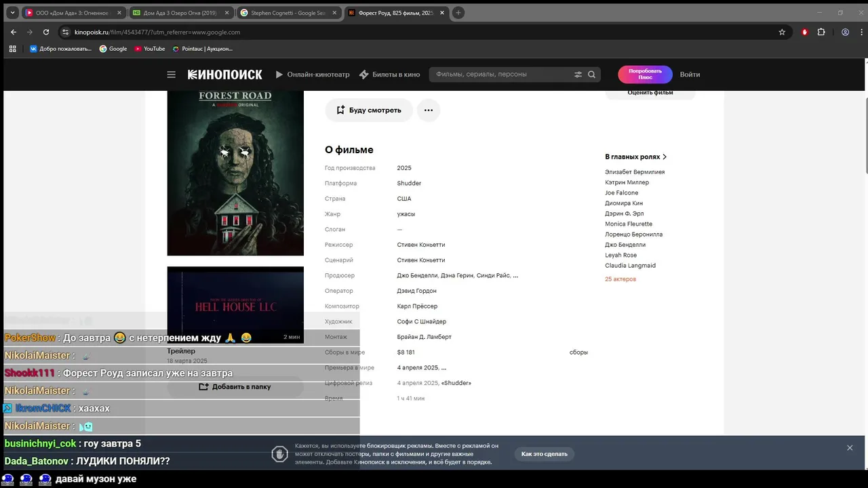The width and height of the screenshot is (868, 488).
Task: Open Онлайн-кинотеатр section
Action: (313, 75)
